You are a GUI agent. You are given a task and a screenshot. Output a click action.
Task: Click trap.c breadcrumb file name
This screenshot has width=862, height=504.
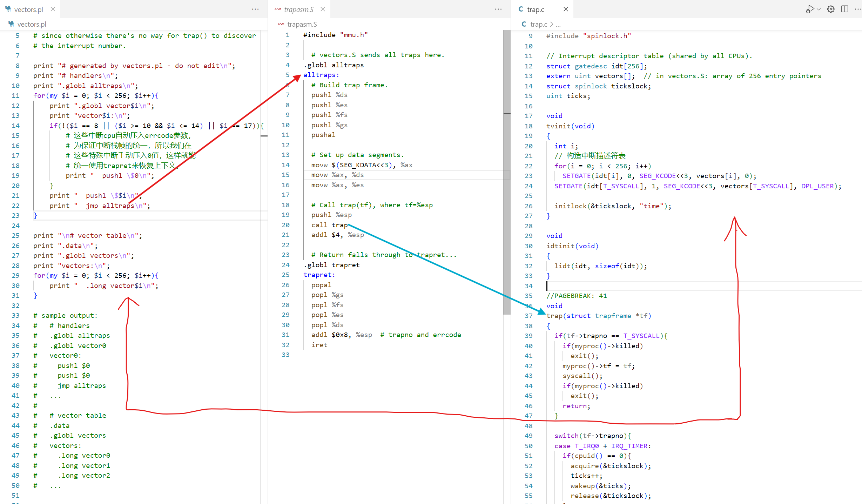(538, 24)
